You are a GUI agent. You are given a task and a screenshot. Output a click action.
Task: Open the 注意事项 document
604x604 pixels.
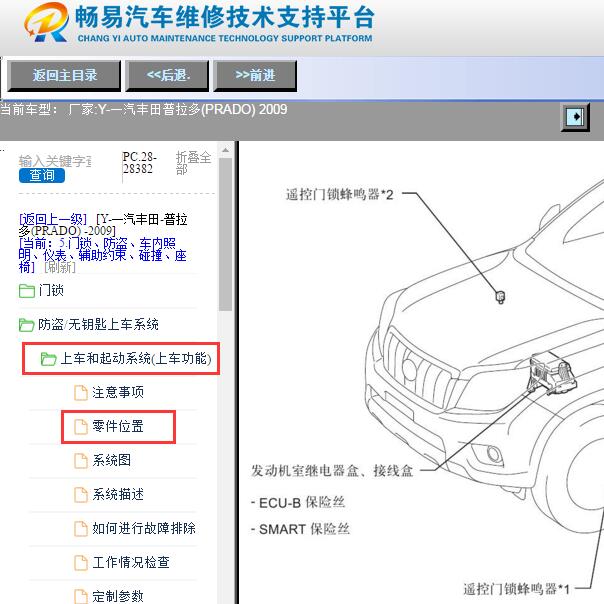tap(118, 392)
